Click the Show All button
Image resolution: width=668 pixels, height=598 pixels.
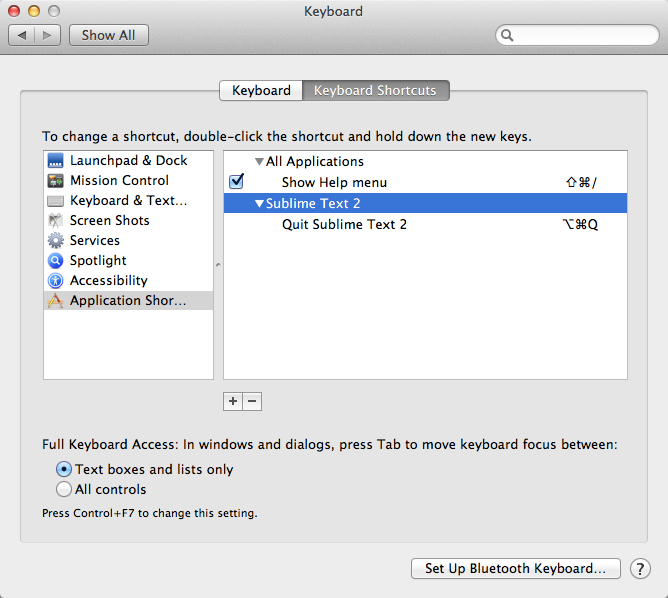tap(109, 35)
